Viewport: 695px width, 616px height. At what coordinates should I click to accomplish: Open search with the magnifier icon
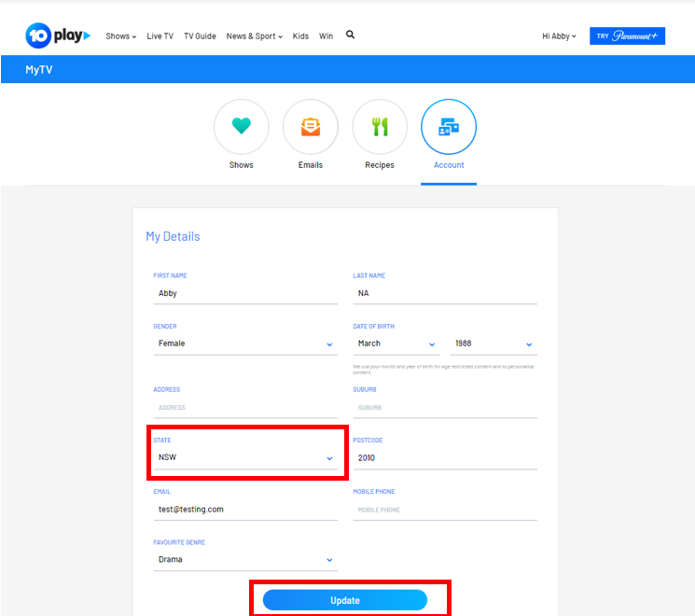[x=350, y=35]
